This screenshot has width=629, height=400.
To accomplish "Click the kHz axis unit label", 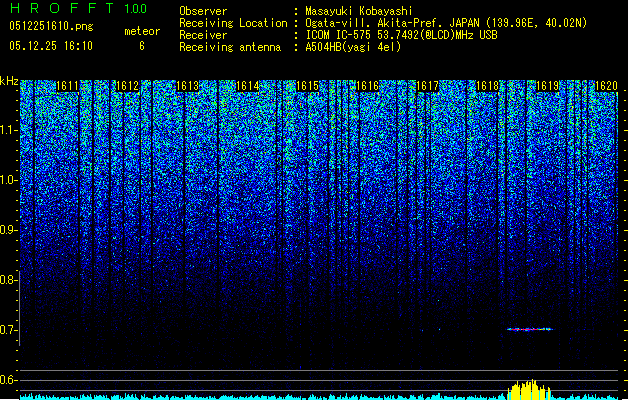I will pyautogui.click(x=9, y=81).
